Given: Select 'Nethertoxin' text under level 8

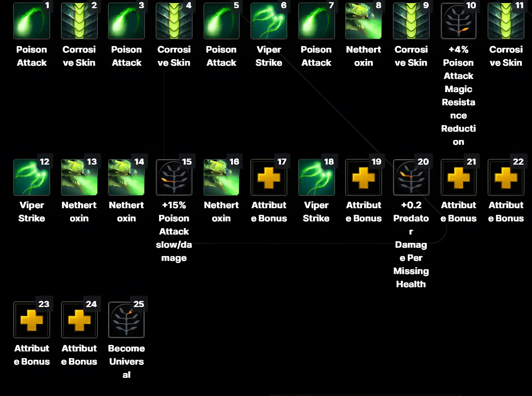Looking at the screenshot, I should (363, 56).
